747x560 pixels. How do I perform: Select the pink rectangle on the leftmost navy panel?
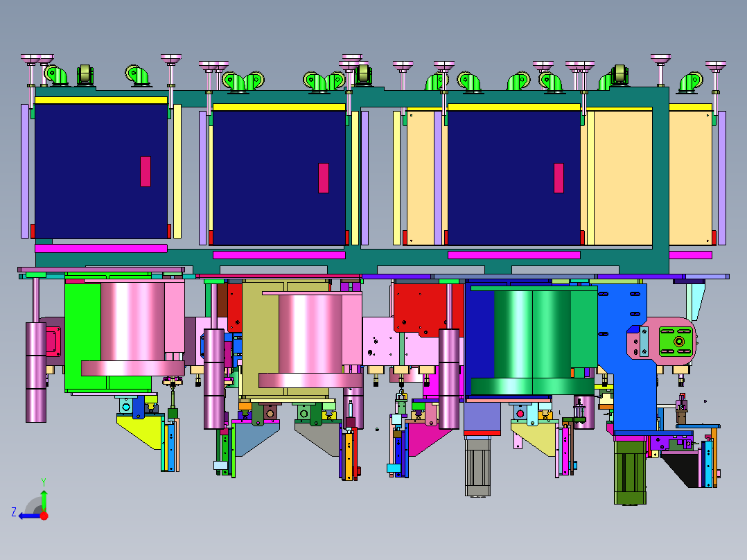pos(146,172)
